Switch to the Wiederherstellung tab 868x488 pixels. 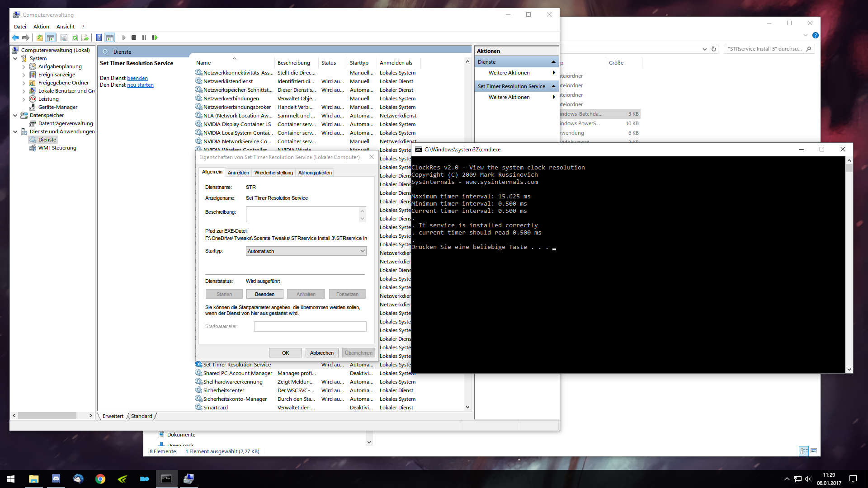274,173
